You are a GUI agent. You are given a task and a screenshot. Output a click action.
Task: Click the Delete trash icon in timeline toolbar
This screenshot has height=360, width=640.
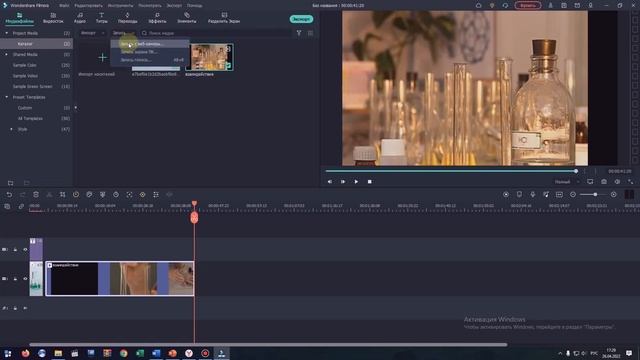[36, 195]
